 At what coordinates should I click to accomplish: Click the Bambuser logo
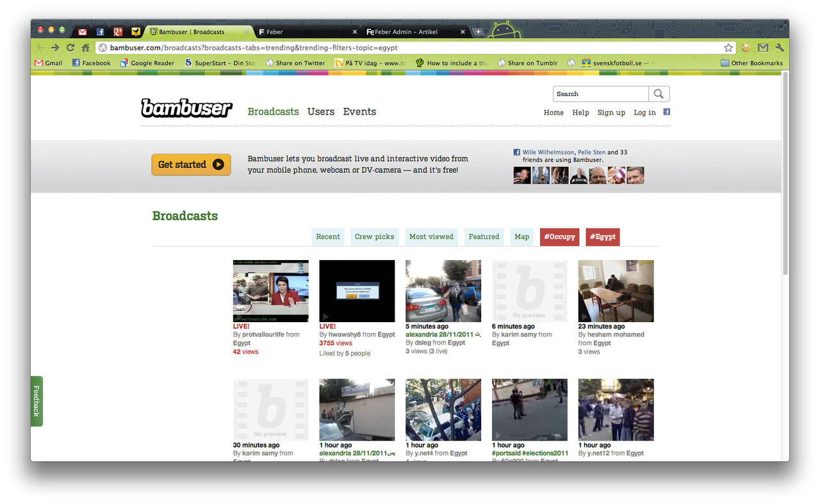tap(186, 108)
